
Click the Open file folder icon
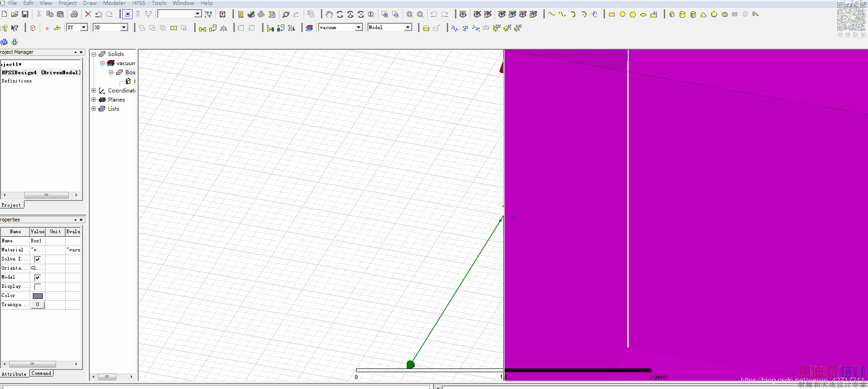click(x=15, y=15)
